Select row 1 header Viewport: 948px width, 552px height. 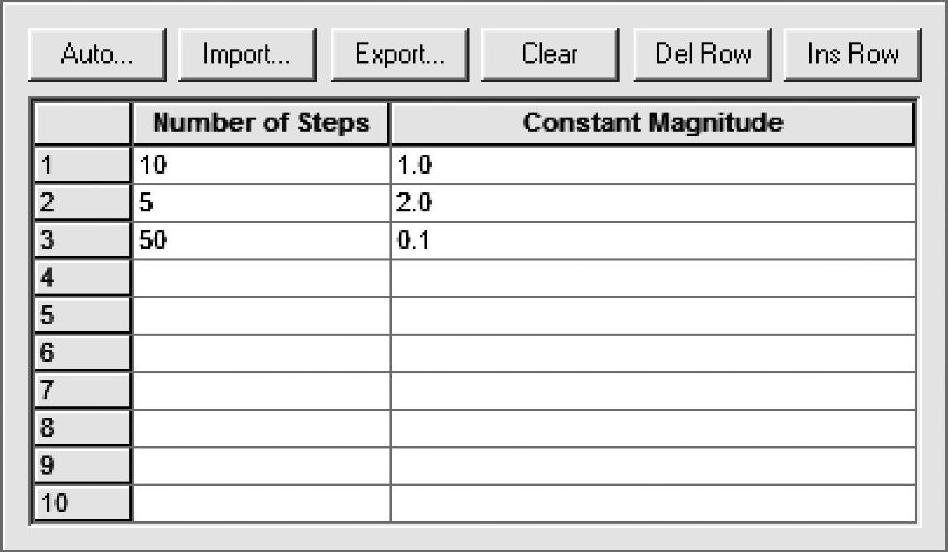(82, 166)
